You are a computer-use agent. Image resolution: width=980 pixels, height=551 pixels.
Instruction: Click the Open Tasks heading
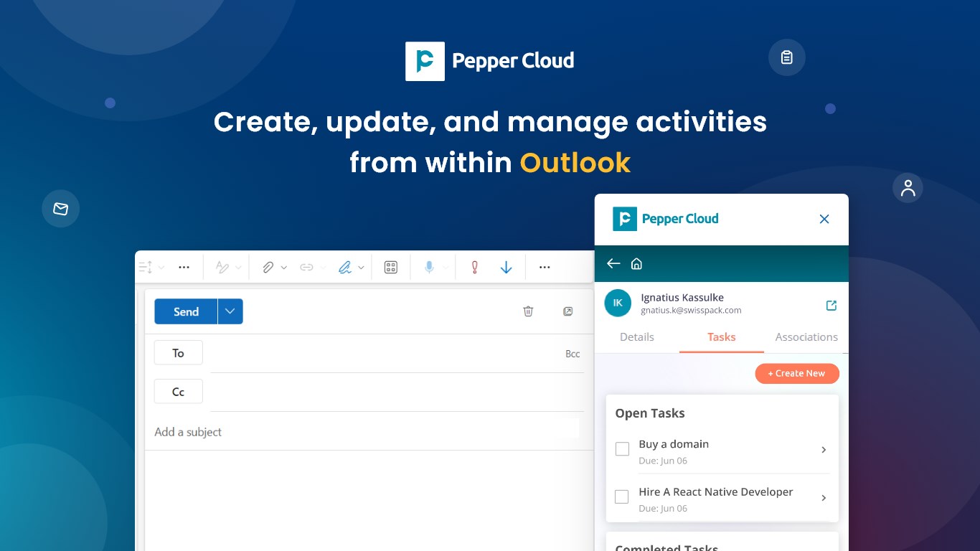coord(650,413)
